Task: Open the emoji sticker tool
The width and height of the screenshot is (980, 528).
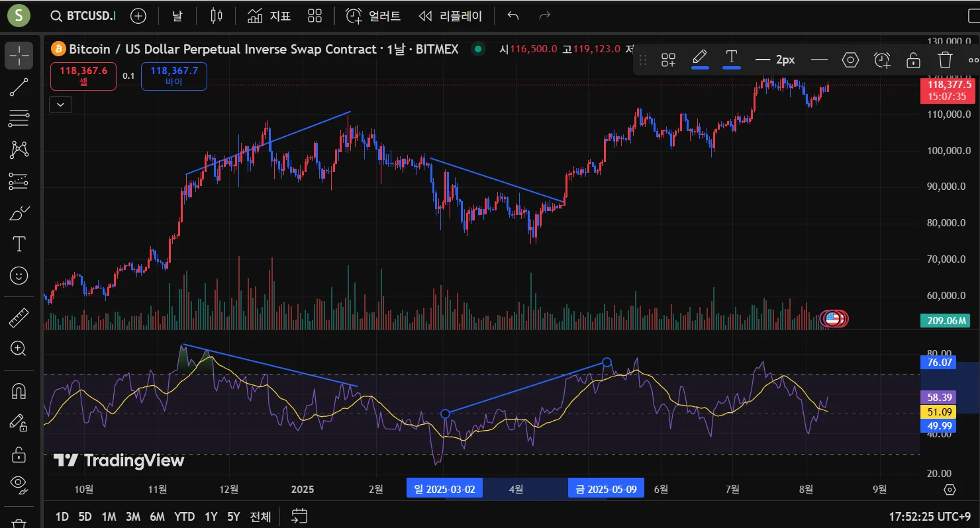Action: pos(19,276)
